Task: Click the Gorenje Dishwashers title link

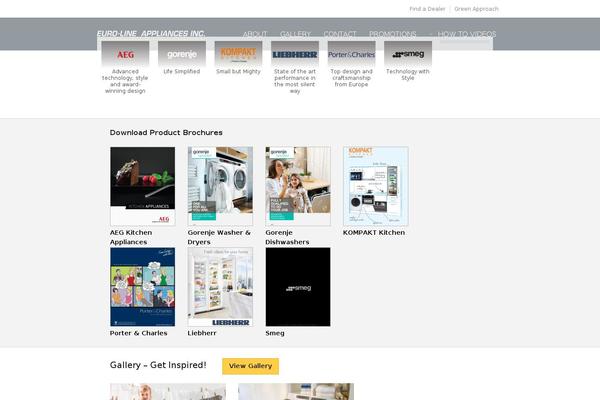Action: click(287, 237)
